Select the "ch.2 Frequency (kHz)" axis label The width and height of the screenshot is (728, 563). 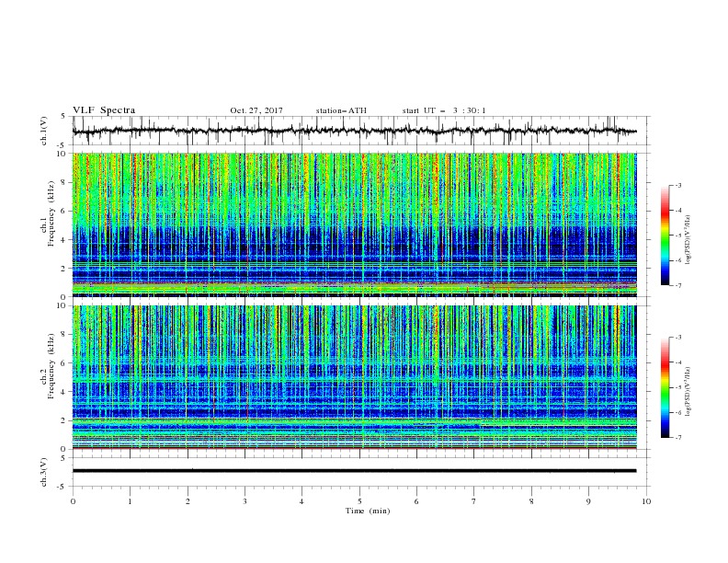(49, 366)
